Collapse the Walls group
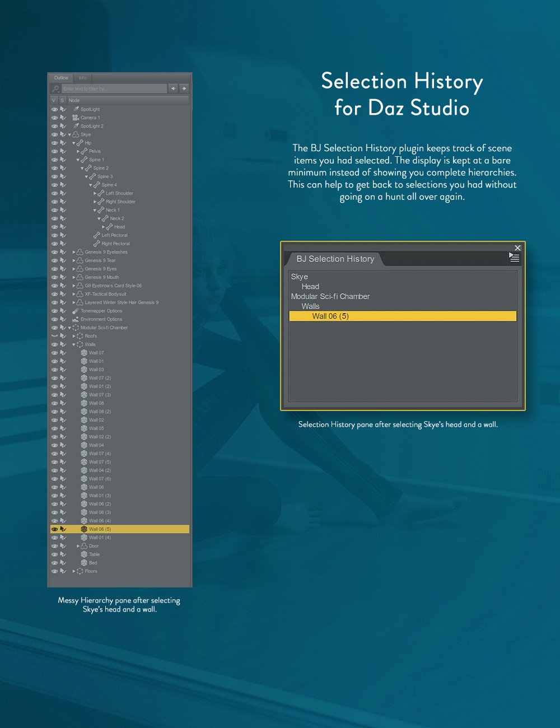Screen dimensions: 560x728 [73, 344]
